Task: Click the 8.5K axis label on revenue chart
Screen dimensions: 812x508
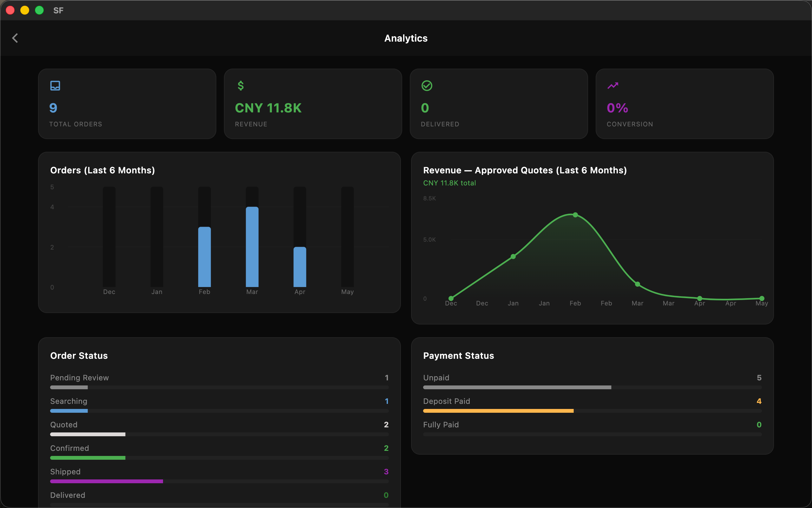Action: click(429, 198)
